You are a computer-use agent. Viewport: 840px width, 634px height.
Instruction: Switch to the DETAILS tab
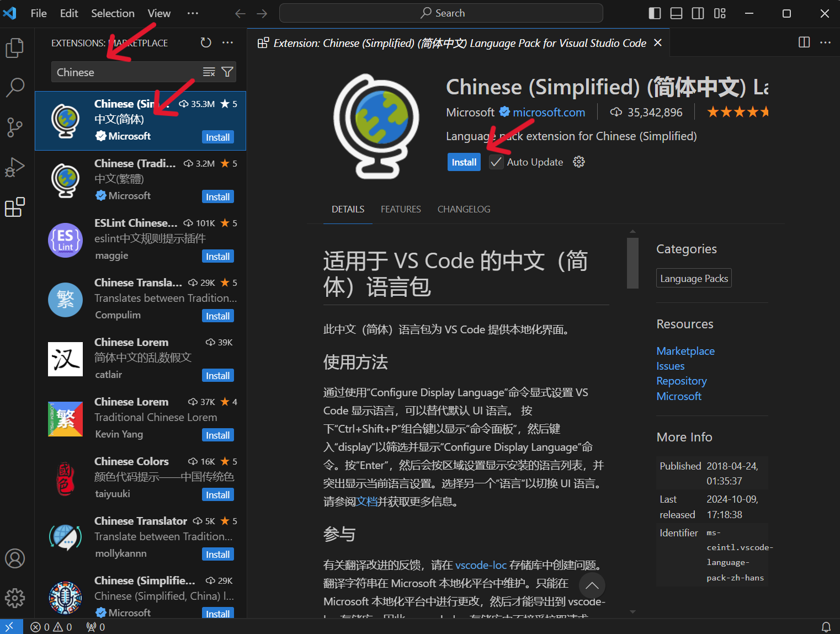(x=348, y=209)
